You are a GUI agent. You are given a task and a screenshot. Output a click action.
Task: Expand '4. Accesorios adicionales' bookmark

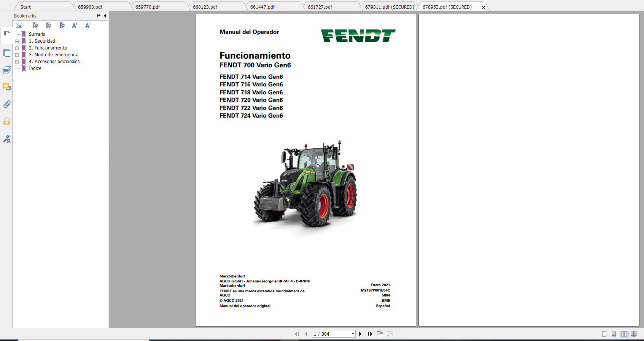17,62
